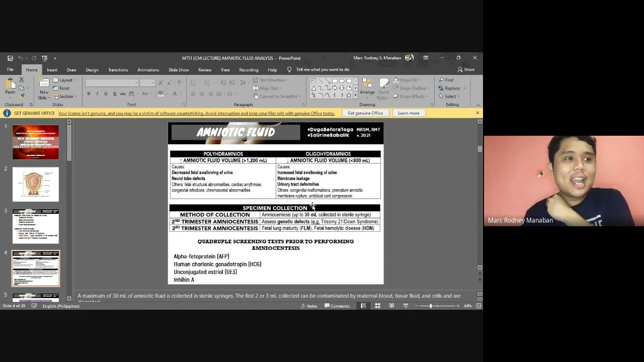Adjust the zoom slider handle

(x=431, y=306)
